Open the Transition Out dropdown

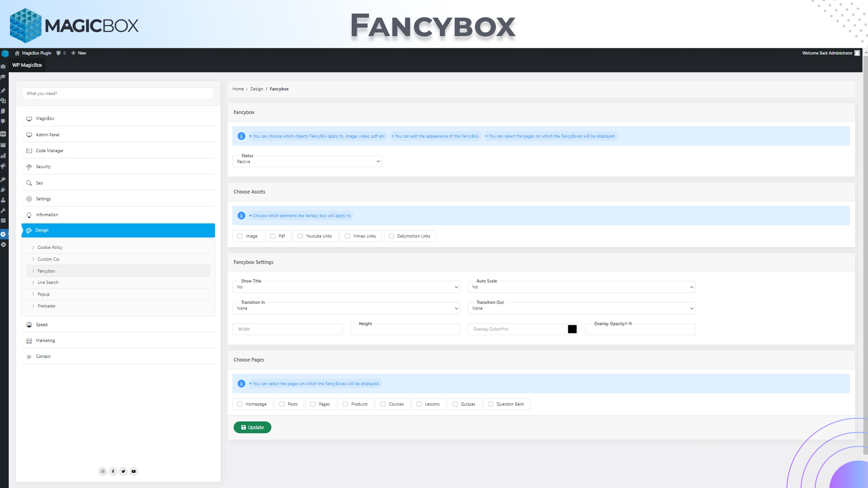(581, 308)
